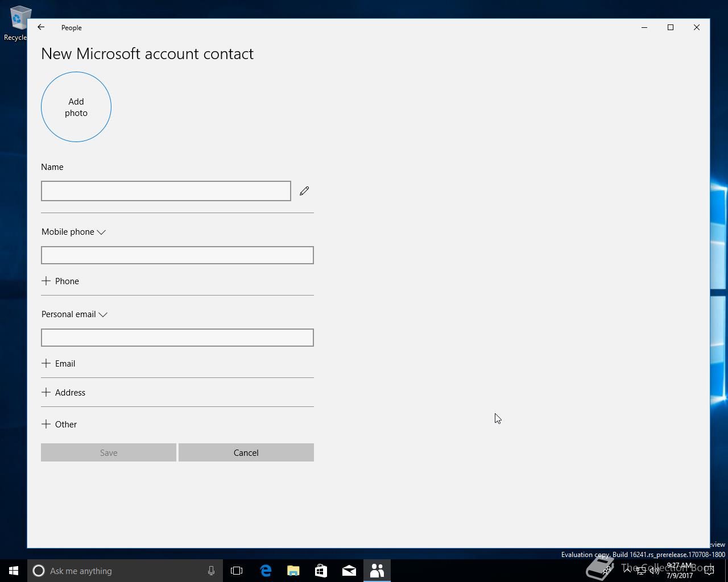The height and width of the screenshot is (582, 728).
Task: Launch the Store from the taskbar
Action: tap(321, 571)
